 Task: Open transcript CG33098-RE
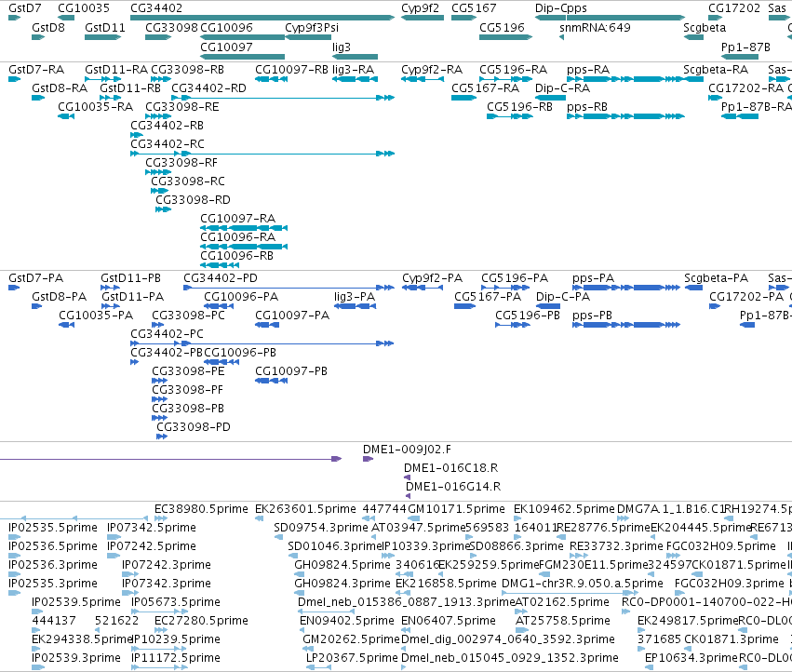pyautogui.click(x=182, y=107)
